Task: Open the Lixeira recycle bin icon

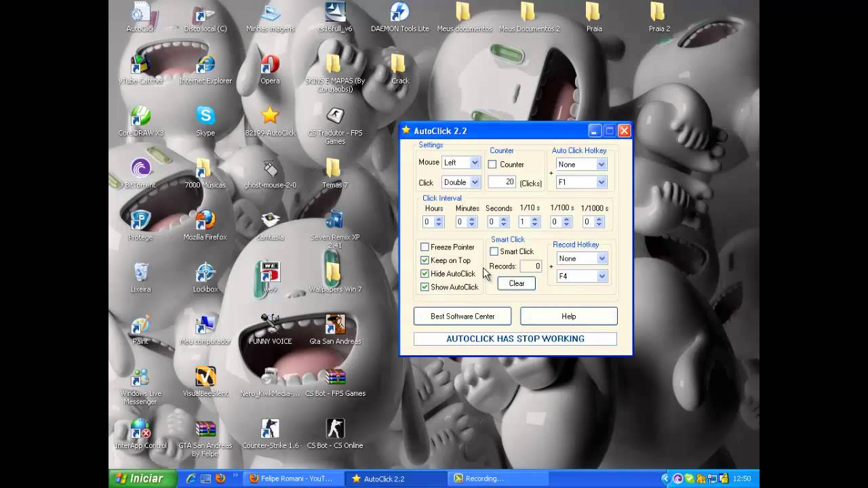Action: [140, 274]
